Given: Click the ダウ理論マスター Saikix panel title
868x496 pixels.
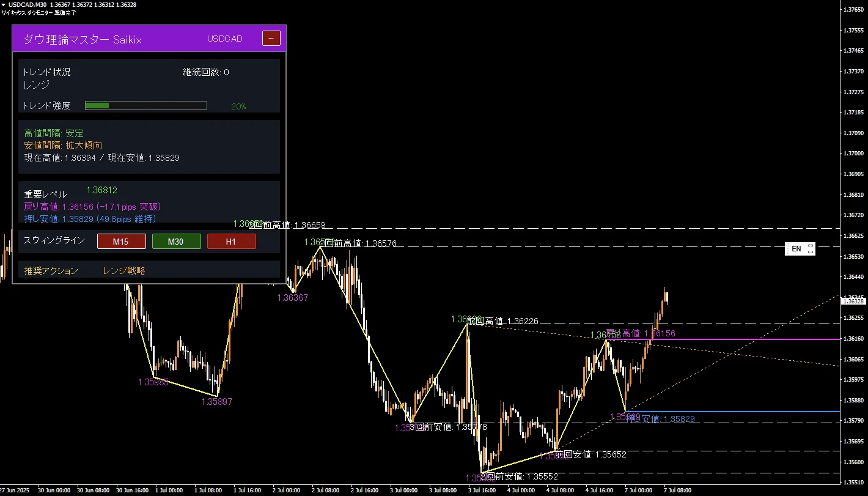Looking at the screenshot, I should (83, 40).
